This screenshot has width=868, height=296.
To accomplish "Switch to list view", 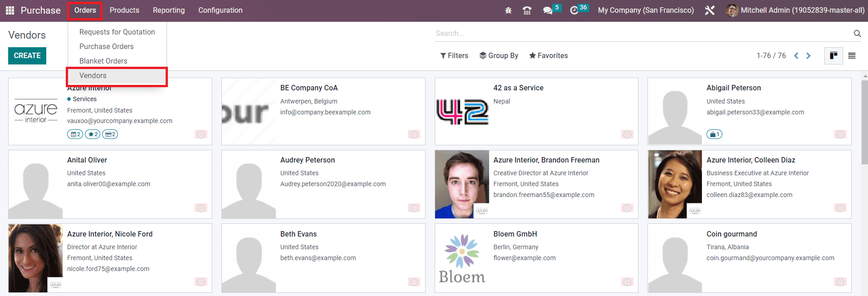I will pos(852,55).
